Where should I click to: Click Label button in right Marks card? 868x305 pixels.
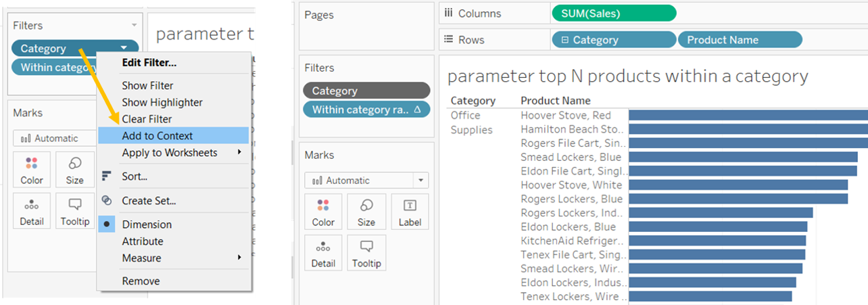[x=410, y=212]
